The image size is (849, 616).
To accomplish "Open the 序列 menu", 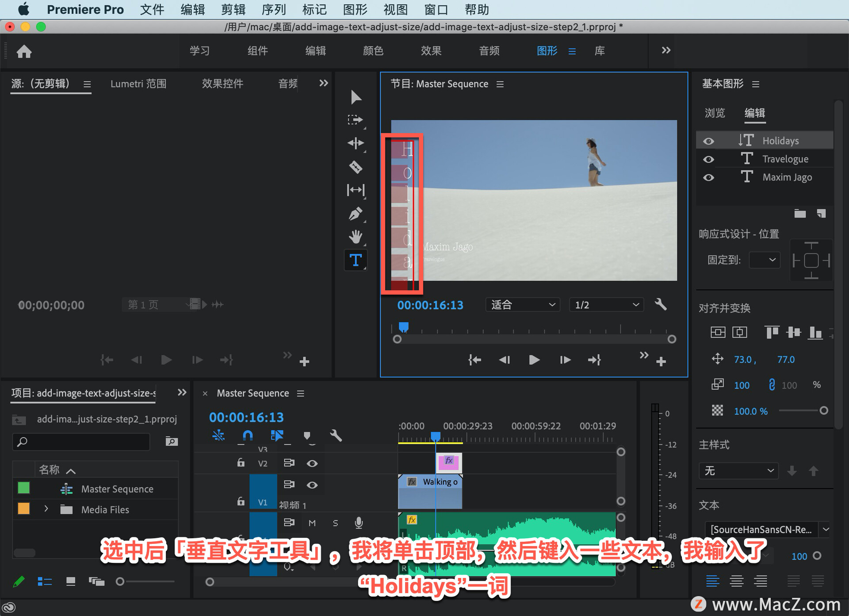I will click(x=274, y=9).
